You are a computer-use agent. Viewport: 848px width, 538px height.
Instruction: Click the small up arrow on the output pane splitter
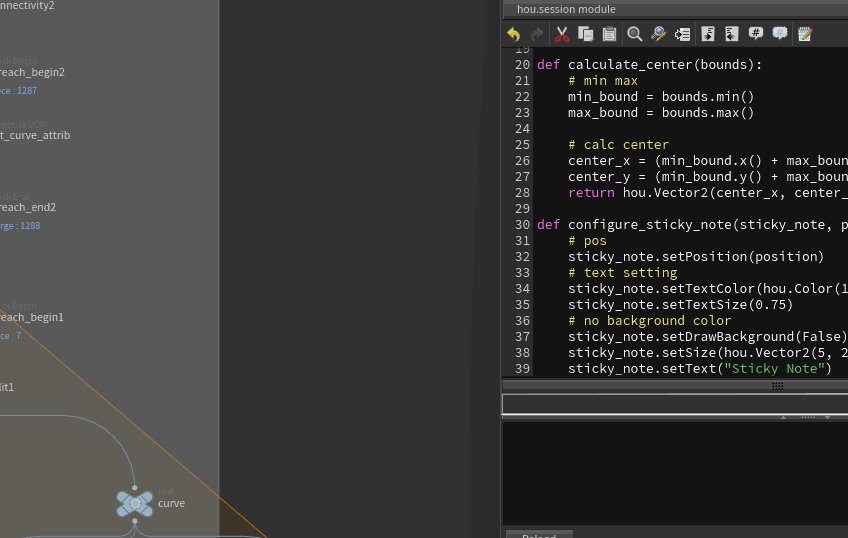(x=783, y=417)
